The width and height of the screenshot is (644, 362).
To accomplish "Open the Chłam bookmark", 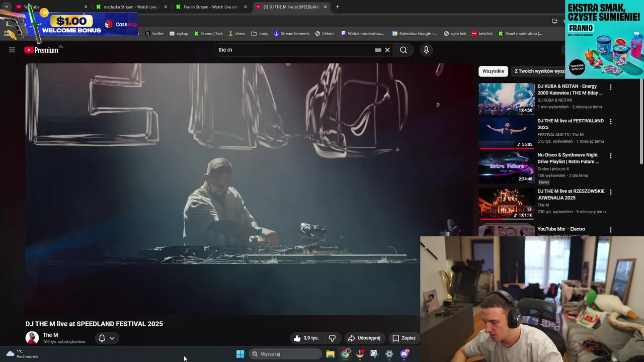I will (325, 34).
